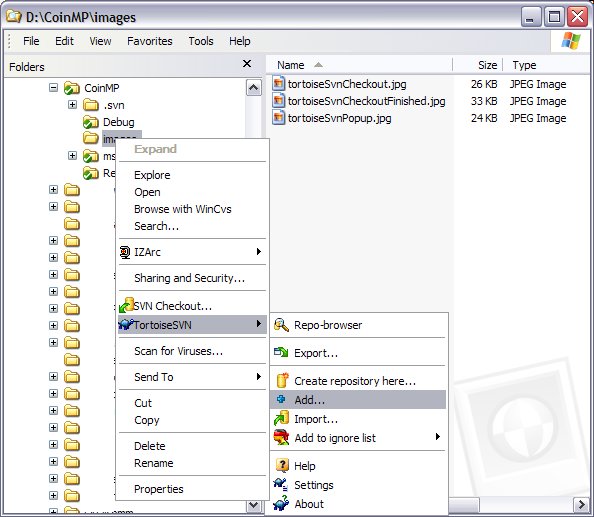Click the TortoiseSVN About tortoise icon
The height and width of the screenshot is (517, 594).
pyautogui.click(x=281, y=503)
